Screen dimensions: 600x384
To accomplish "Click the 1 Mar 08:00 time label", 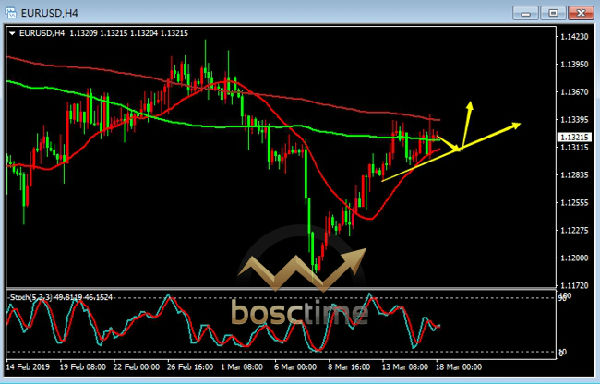I will point(242,367).
